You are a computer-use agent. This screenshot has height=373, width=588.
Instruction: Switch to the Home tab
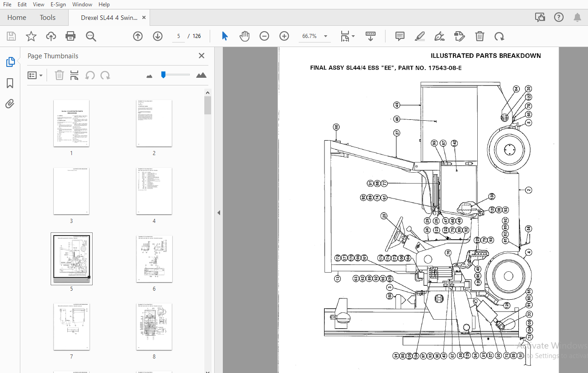pyautogui.click(x=17, y=18)
